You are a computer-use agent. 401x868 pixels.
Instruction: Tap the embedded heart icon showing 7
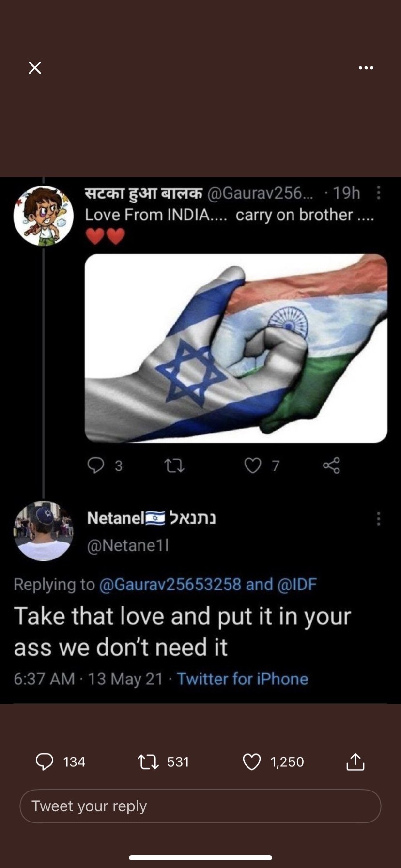252,465
